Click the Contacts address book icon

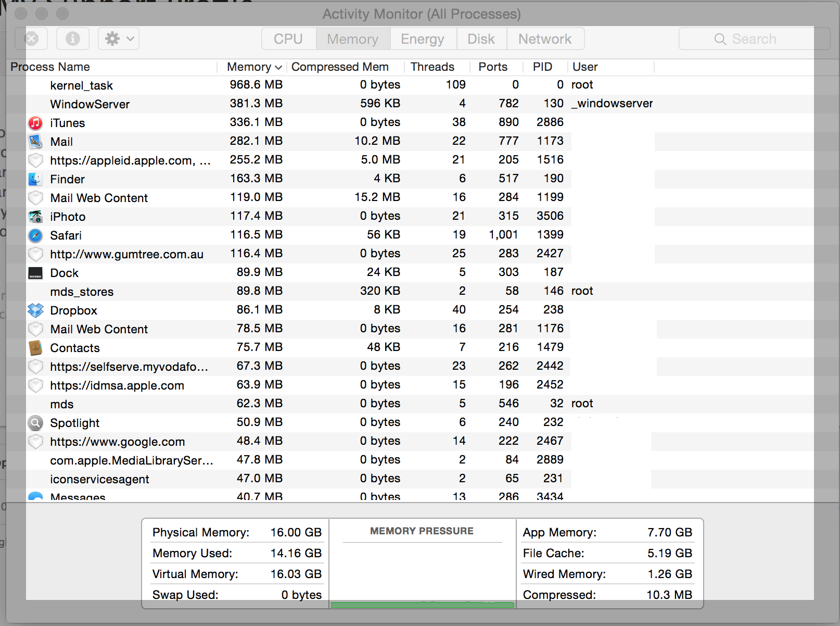pos(35,348)
